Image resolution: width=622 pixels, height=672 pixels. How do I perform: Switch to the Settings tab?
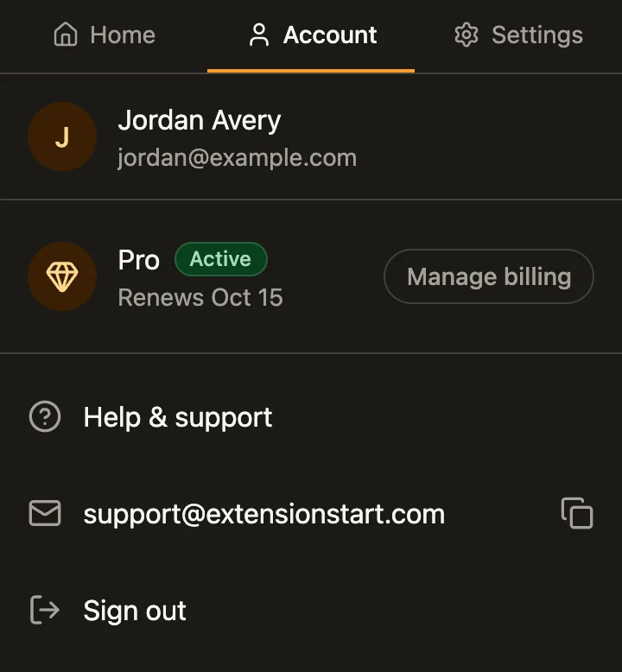coord(518,35)
